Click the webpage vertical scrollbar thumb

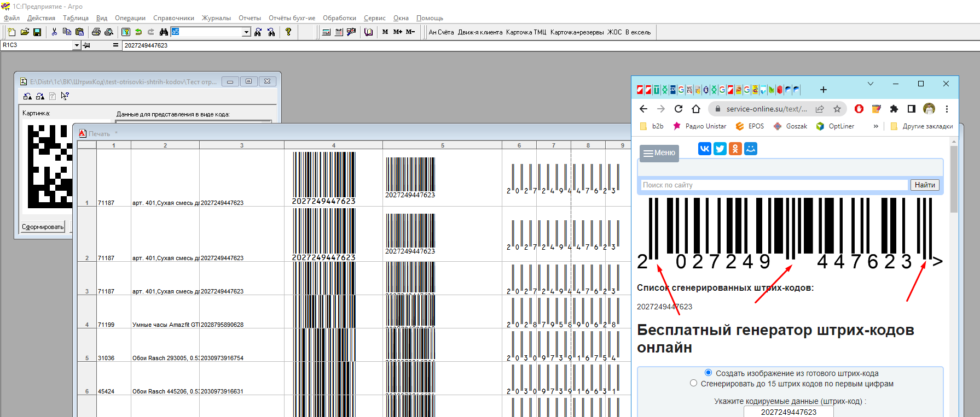coord(954,179)
